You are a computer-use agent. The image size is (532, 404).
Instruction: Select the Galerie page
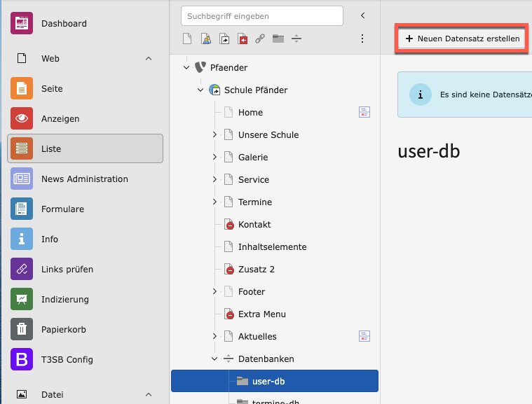253,158
